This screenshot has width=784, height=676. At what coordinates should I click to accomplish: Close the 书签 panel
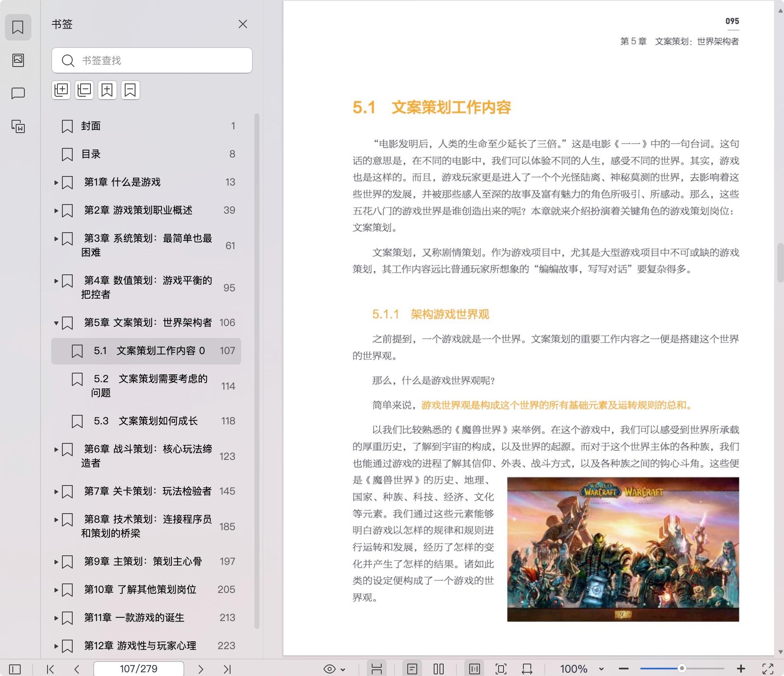tap(243, 24)
